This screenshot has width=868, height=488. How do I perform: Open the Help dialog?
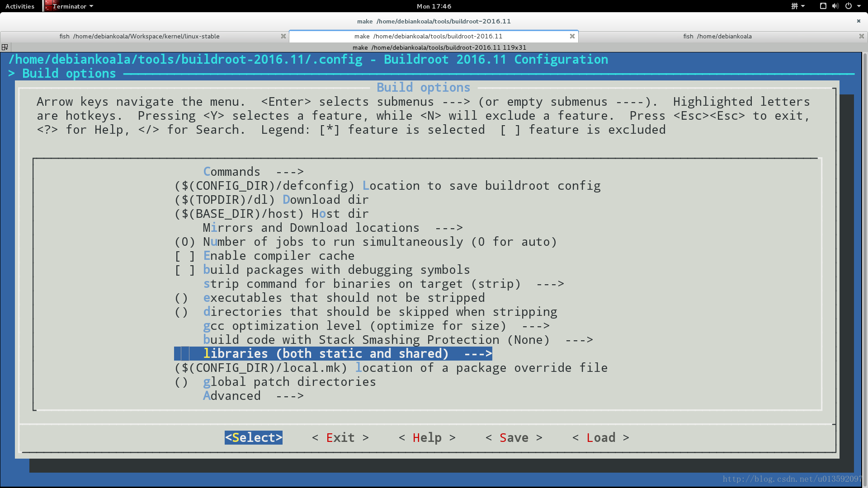pyautogui.click(x=426, y=437)
